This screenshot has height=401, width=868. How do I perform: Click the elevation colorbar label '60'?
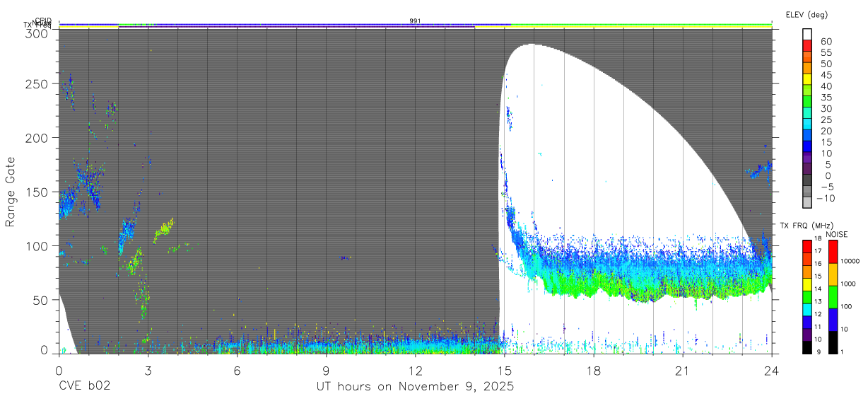[826, 42]
